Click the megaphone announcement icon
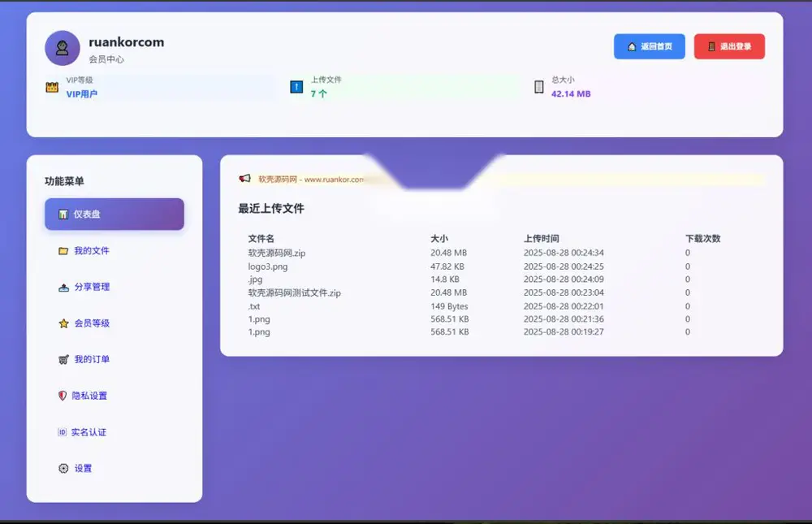The height and width of the screenshot is (524, 812). tap(244, 178)
